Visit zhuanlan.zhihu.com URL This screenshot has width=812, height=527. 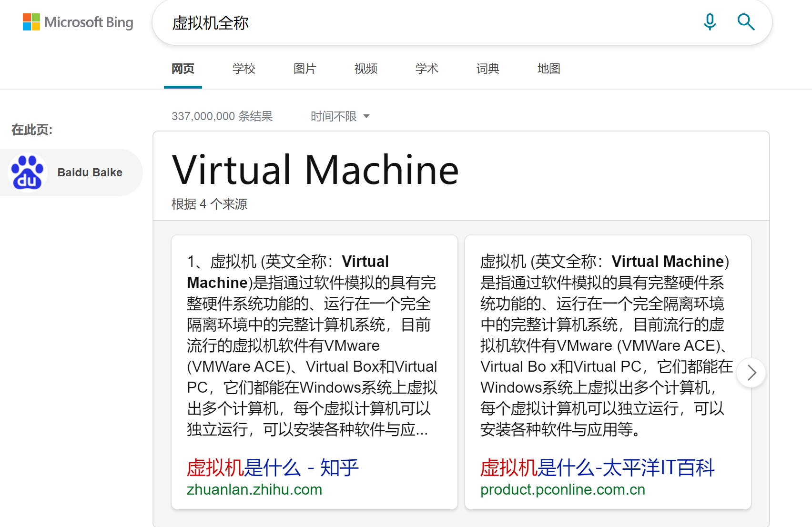tap(254, 490)
